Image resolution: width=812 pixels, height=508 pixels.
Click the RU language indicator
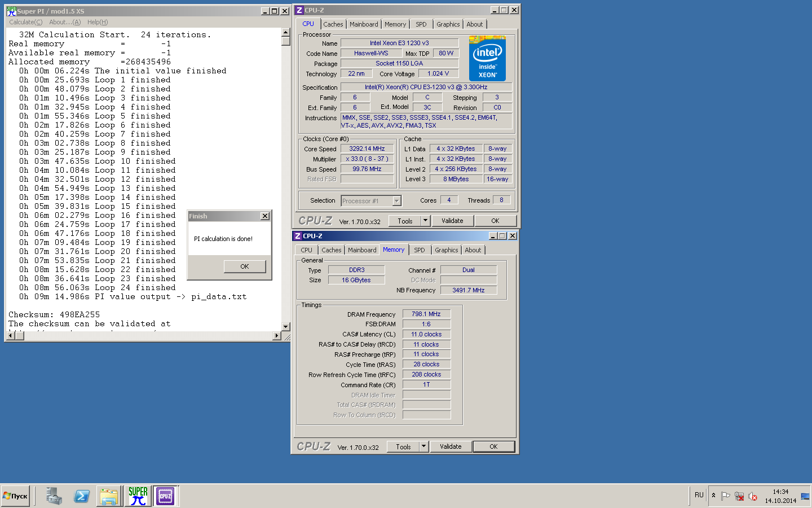point(699,495)
